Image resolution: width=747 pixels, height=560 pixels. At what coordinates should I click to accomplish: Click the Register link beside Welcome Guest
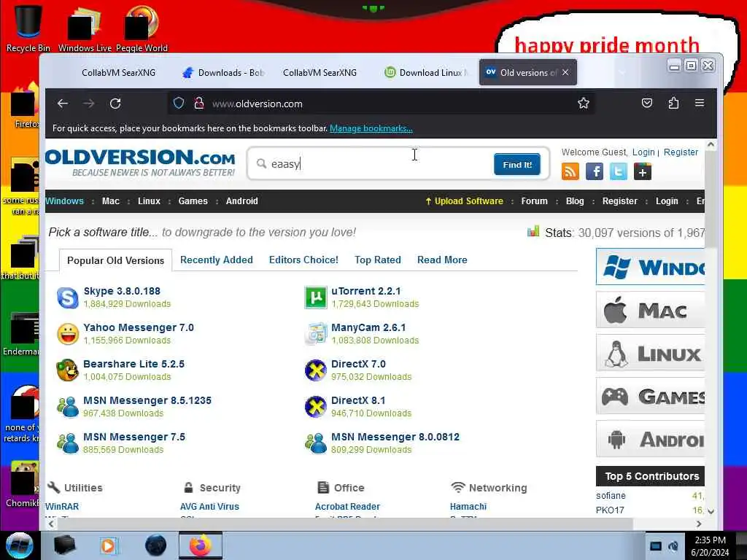click(681, 152)
